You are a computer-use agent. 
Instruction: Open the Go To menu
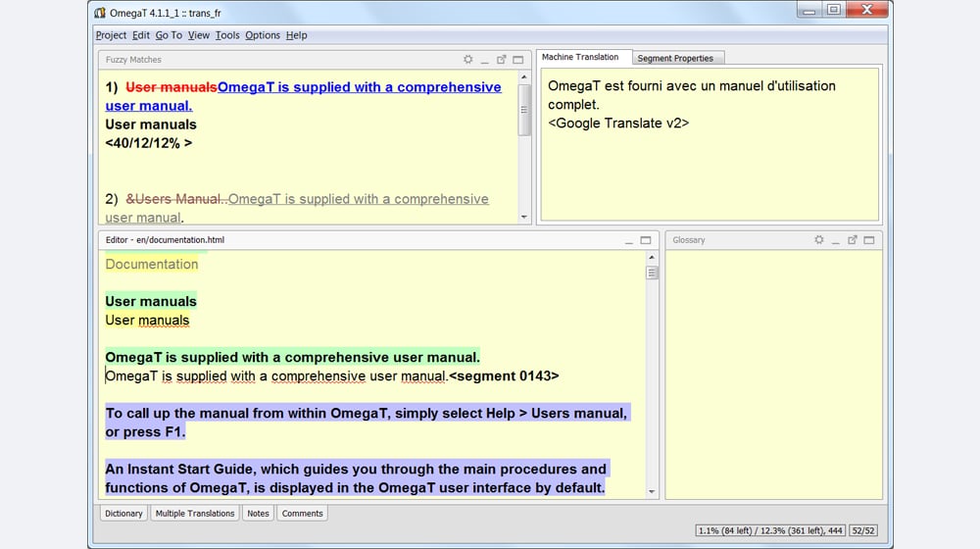[169, 35]
